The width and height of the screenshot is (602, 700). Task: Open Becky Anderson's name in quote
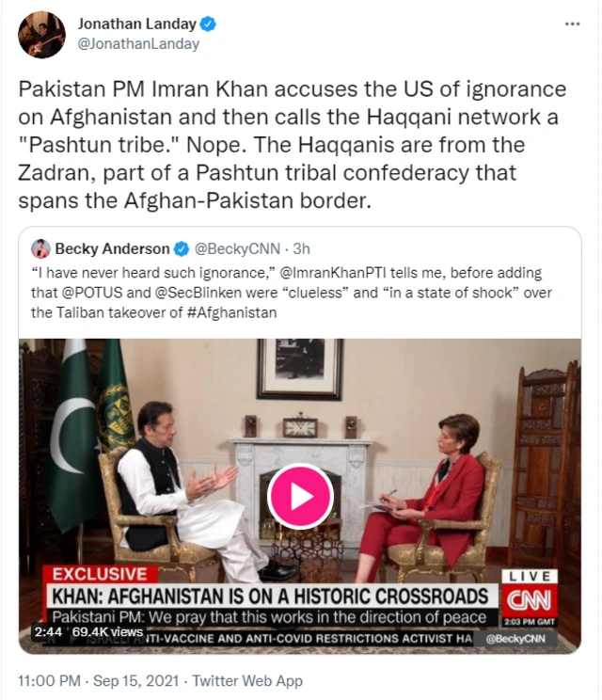112,248
